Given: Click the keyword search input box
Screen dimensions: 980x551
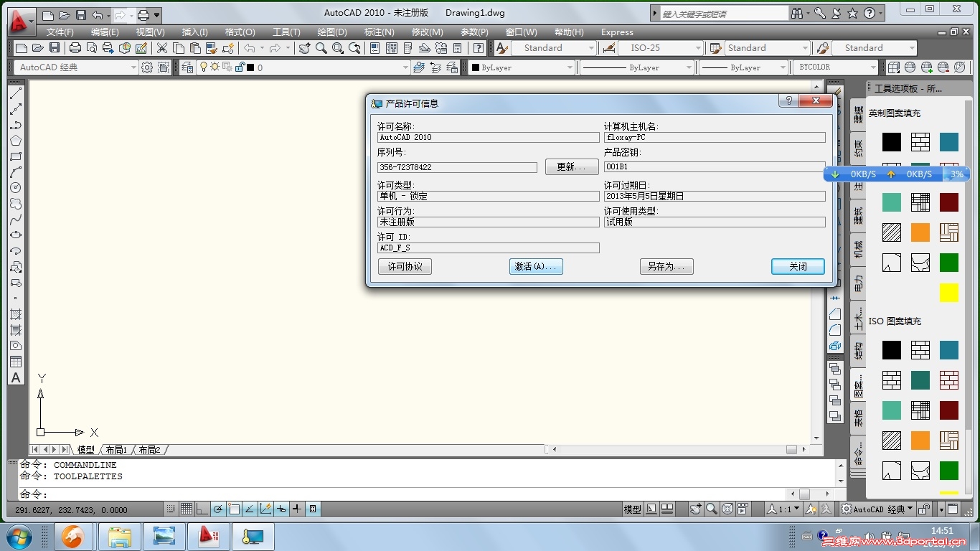Looking at the screenshot, I should (x=723, y=13).
